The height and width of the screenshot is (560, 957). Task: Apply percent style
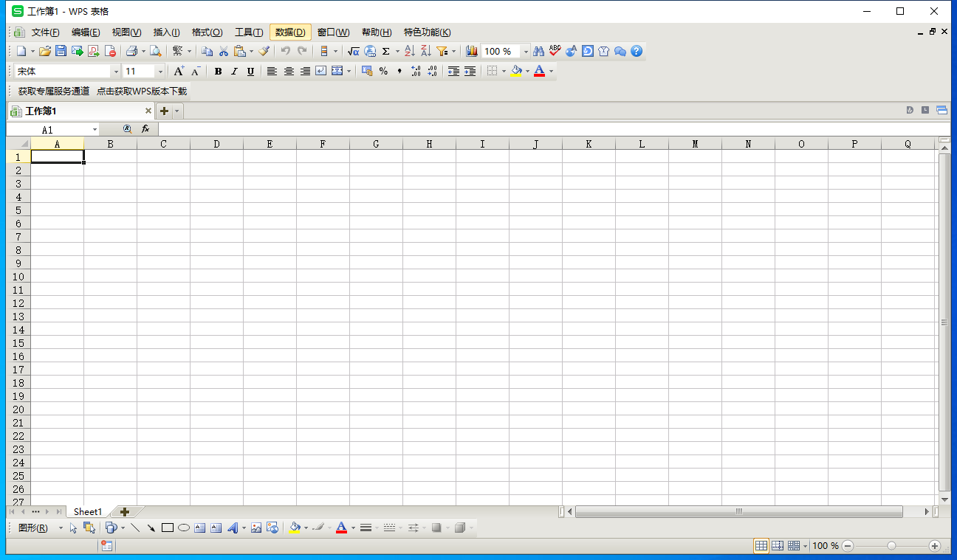[383, 72]
